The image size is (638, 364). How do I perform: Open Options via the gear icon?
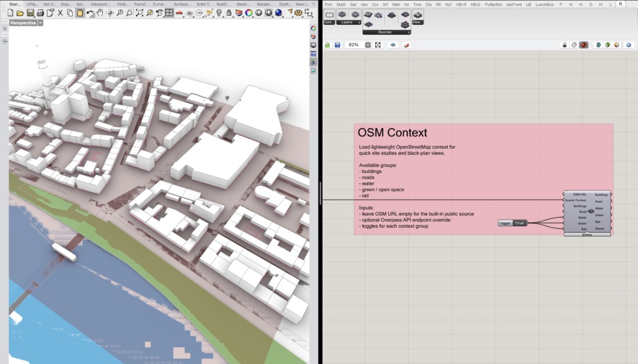click(x=298, y=13)
